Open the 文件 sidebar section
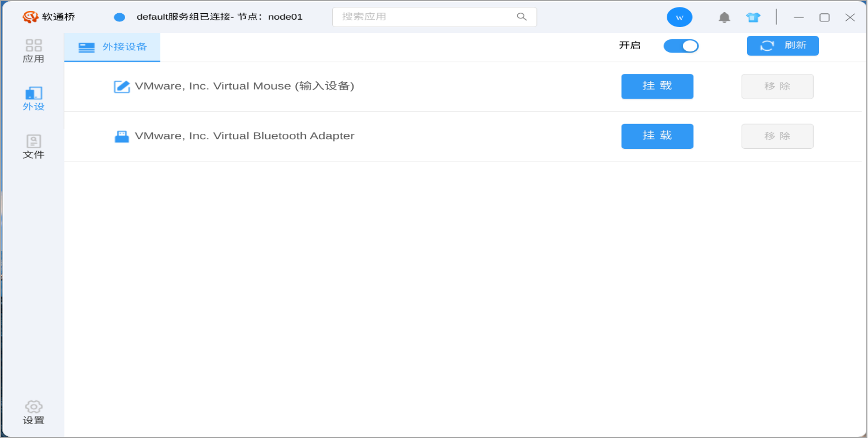The width and height of the screenshot is (868, 438). tap(33, 147)
